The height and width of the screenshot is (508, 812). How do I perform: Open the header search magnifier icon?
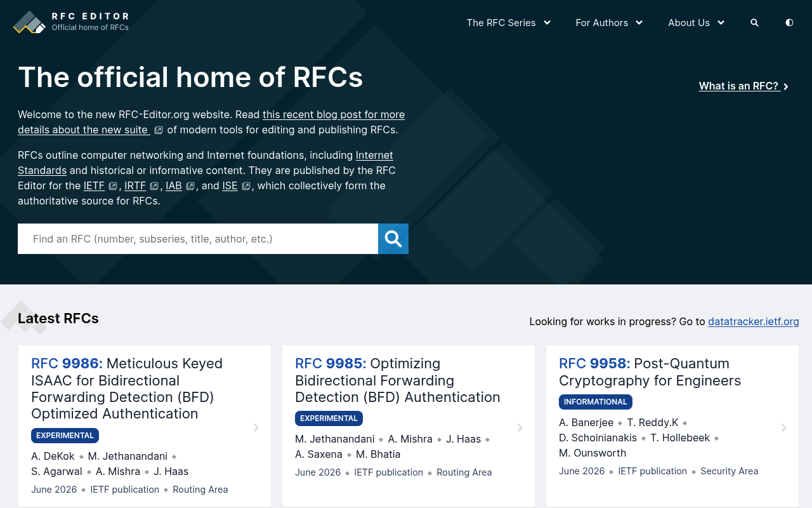coord(754,23)
